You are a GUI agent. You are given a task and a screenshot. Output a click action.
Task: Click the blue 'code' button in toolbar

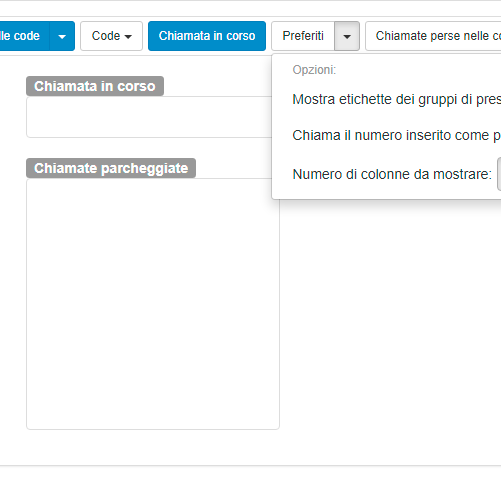[x=24, y=36]
